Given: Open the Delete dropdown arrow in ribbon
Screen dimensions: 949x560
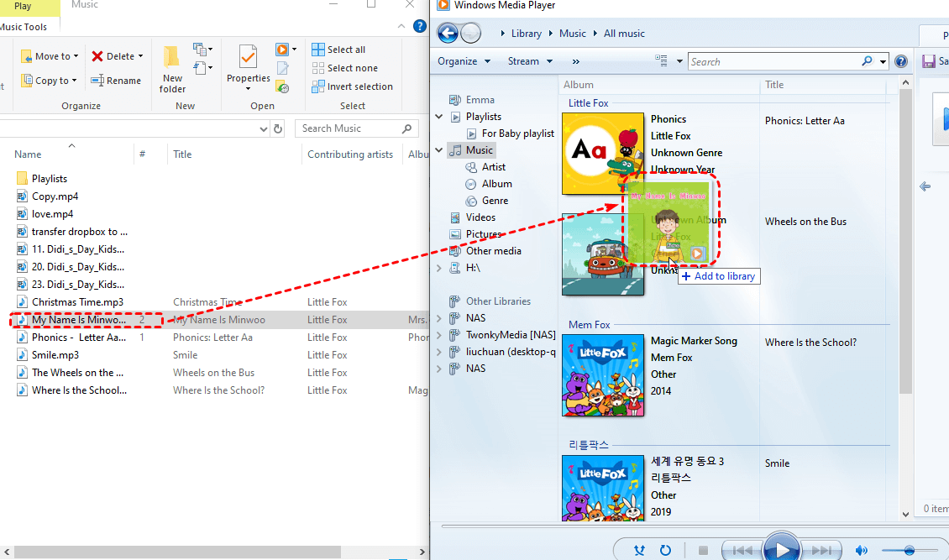Looking at the screenshot, I should point(140,56).
